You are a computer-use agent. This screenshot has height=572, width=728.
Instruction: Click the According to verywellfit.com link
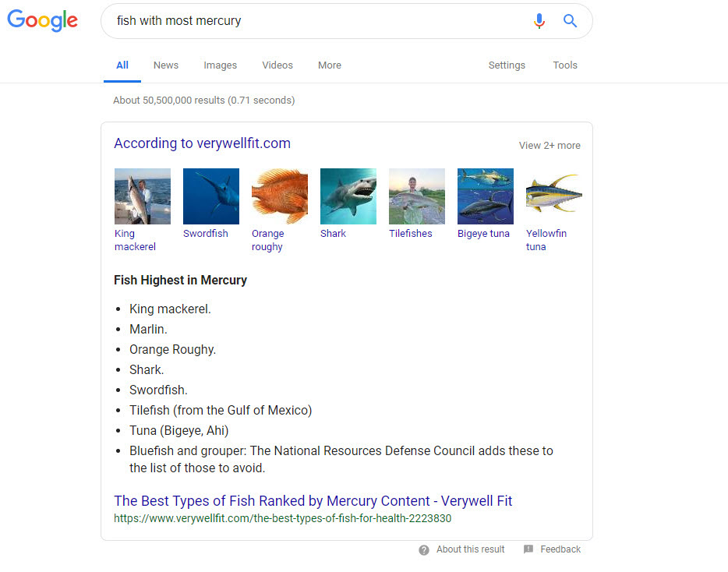pos(202,143)
